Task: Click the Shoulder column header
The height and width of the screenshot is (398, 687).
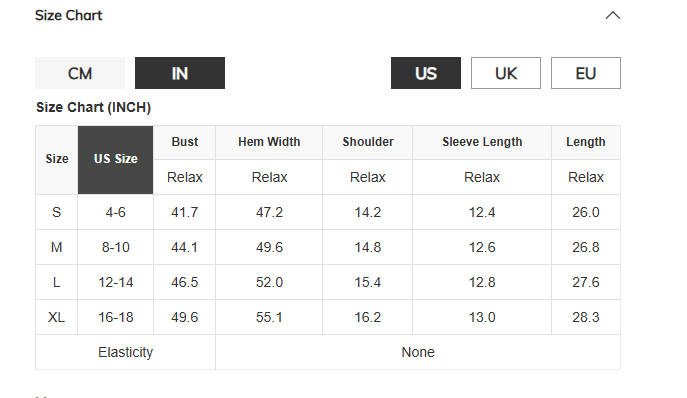Action: pyautogui.click(x=368, y=142)
